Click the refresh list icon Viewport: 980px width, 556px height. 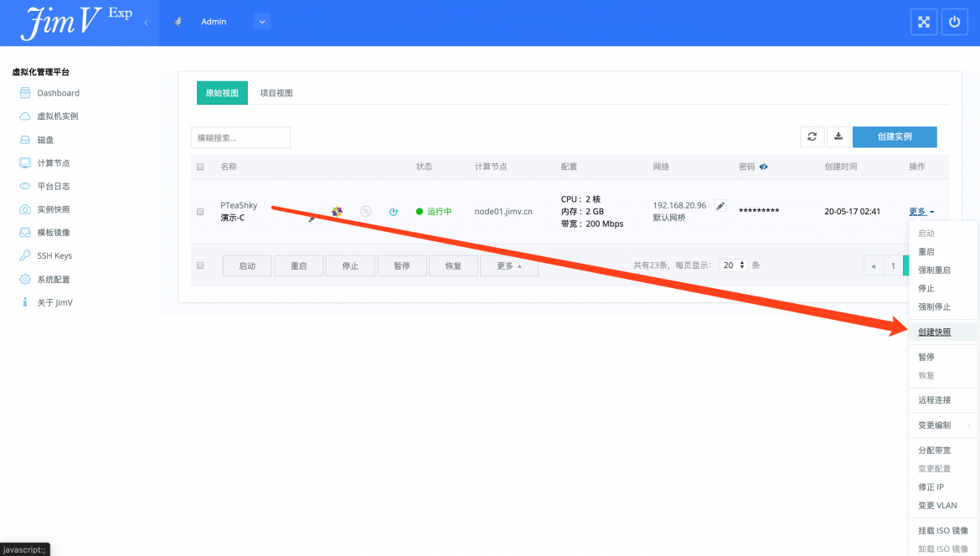[x=812, y=136]
